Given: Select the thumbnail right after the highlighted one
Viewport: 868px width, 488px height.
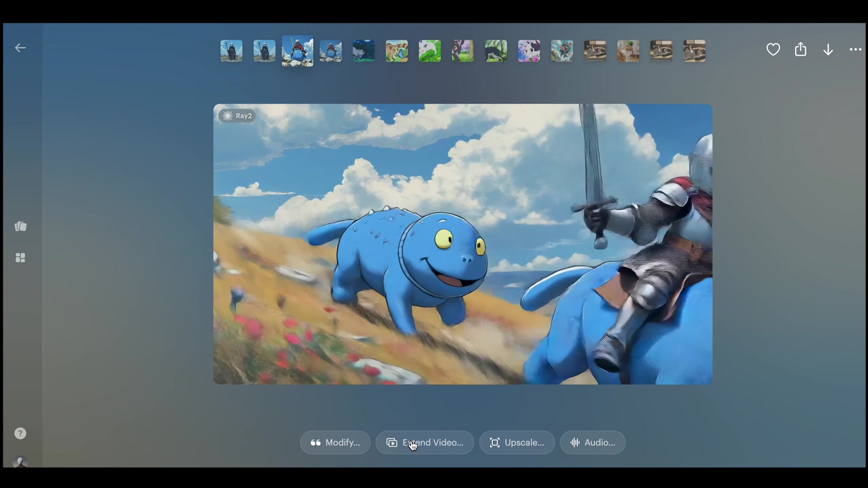Looking at the screenshot, I should pyautogui.click(x=331, y=51).
